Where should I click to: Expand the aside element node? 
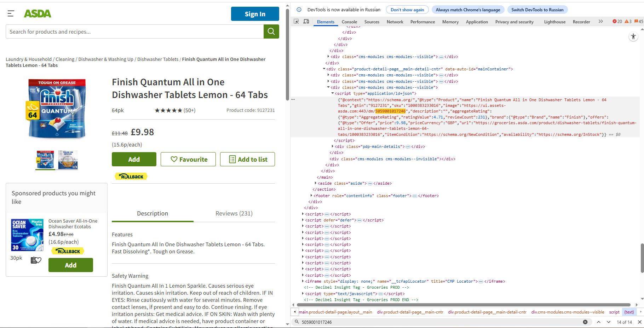click(x=316, y=183)
